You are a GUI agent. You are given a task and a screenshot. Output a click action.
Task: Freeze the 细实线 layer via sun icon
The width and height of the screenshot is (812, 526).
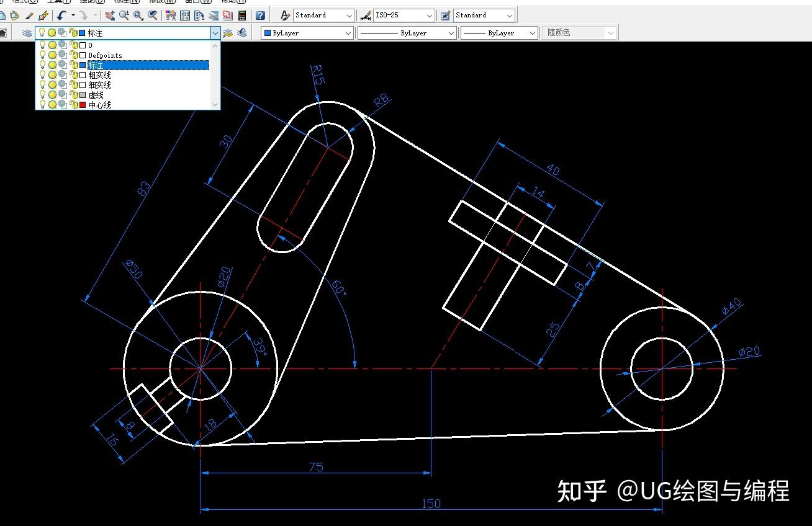pos(52,85)
